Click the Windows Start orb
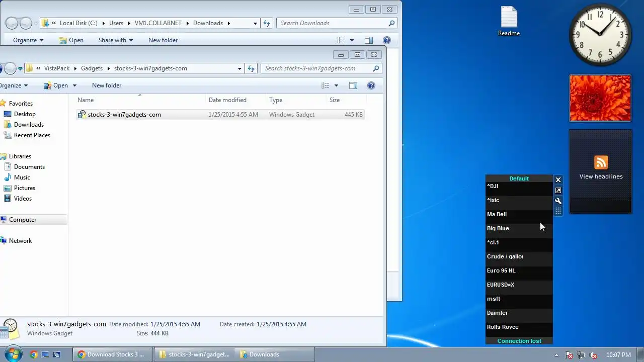644x362 pixels. click(x=12, y=354)
